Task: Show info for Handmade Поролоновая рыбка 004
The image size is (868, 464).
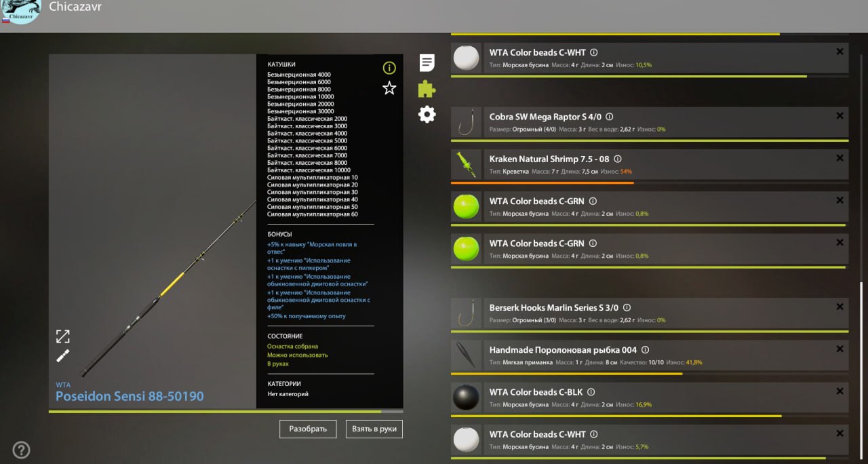Action: click(x=645, y=350)
